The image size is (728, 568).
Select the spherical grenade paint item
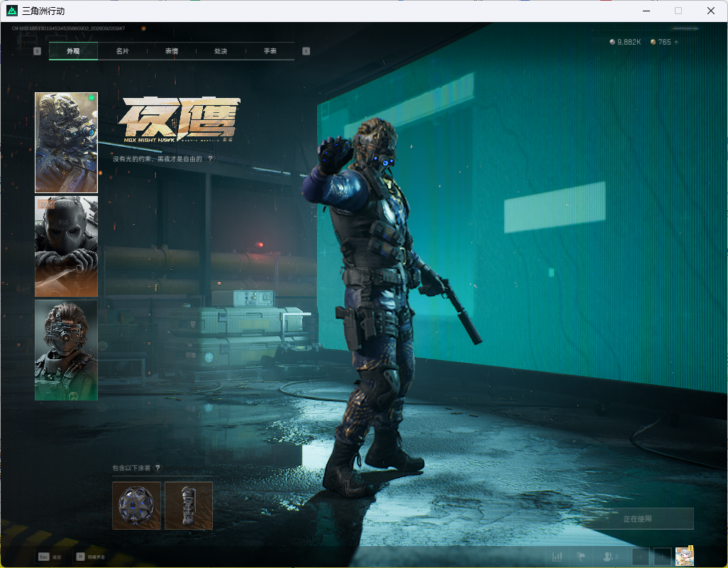click(x=136, y=506)
